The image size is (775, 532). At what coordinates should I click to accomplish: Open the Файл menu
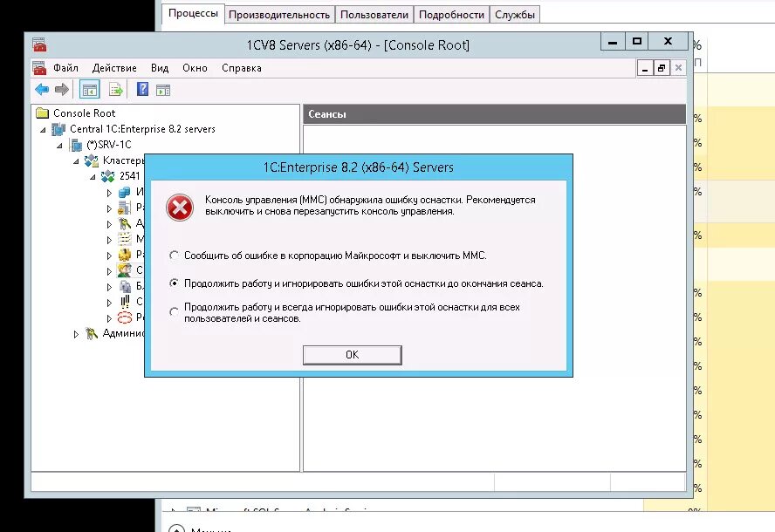pyautogui.click(x=65, y=68)
